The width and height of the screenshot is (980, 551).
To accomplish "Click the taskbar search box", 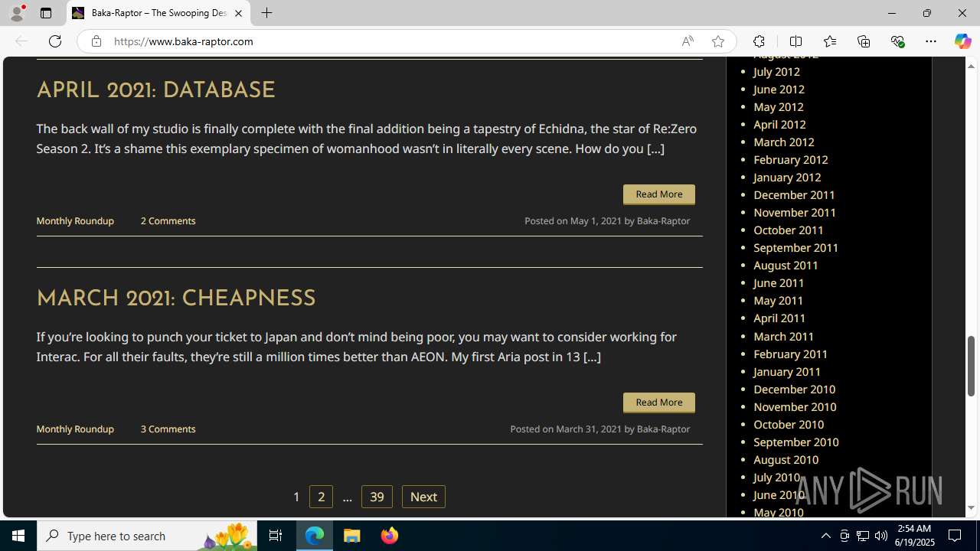I will (x=147, y=536).
